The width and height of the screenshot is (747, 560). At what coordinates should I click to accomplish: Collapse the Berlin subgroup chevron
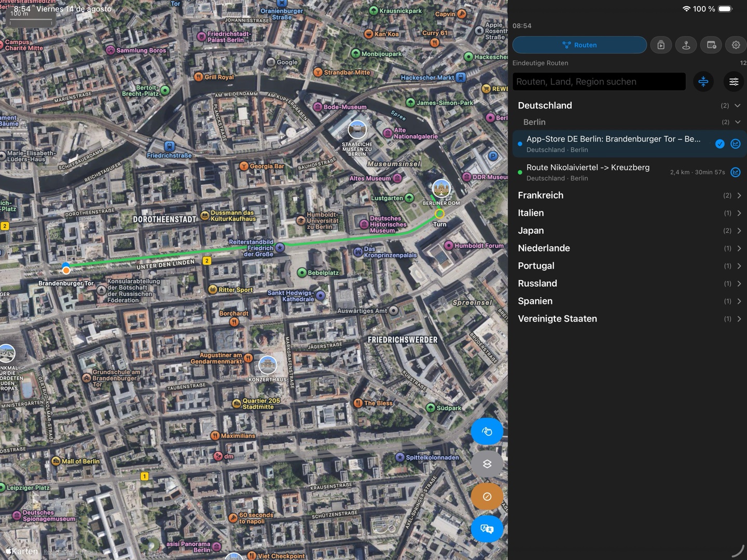738,122
